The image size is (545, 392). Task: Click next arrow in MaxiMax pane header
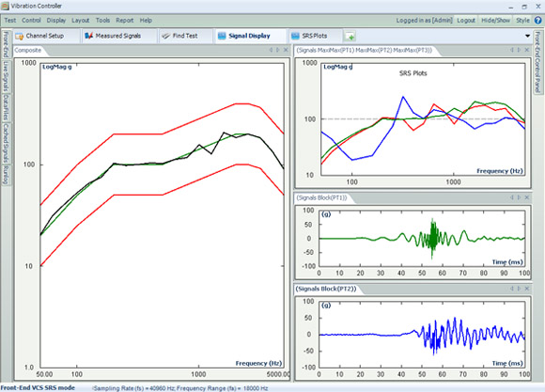(519, 50)
